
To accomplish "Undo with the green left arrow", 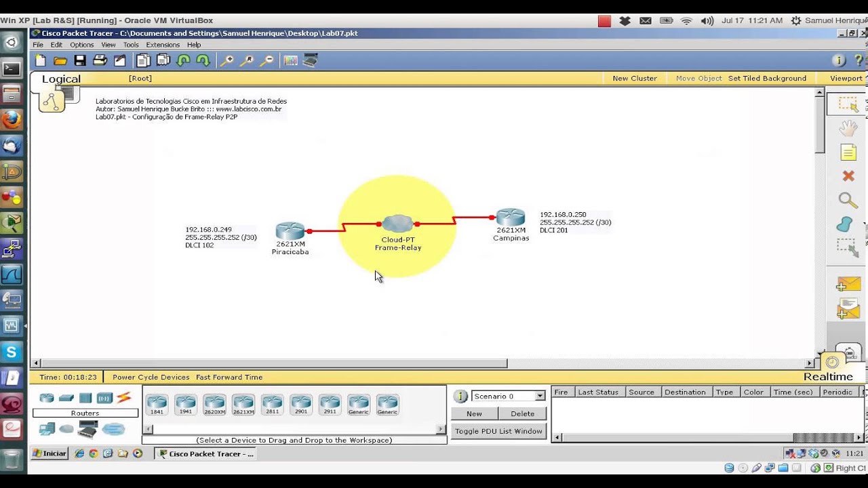I will [183, 60].
